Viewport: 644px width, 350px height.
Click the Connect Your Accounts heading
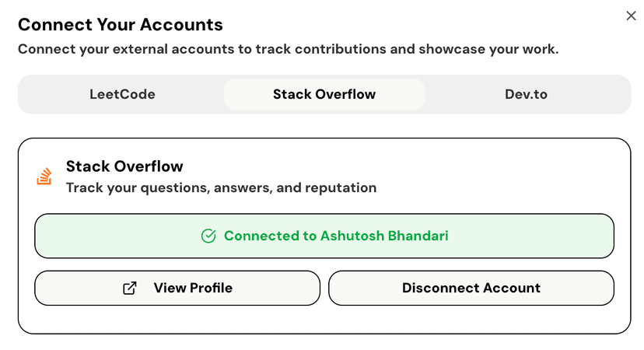121,25
